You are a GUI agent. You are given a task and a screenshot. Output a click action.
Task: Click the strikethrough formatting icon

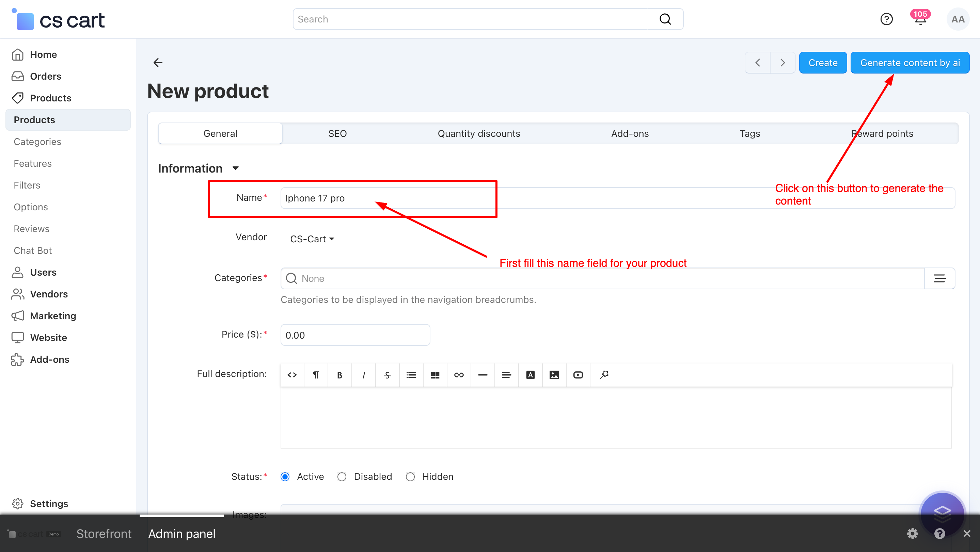[387, 375]
